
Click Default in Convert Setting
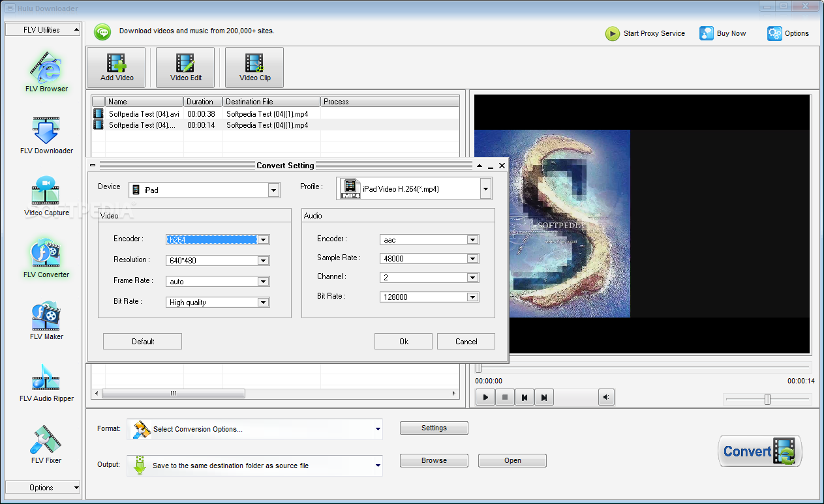(142, 341)
